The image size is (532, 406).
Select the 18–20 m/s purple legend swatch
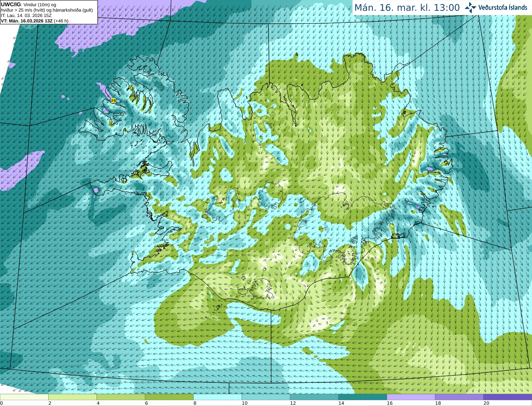pyautogui.click(x=459, y=397)
